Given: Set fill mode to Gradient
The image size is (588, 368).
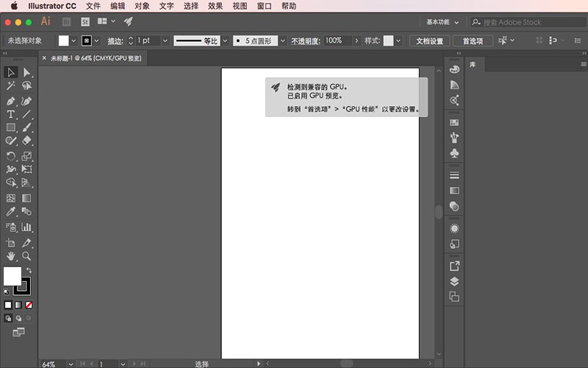Looking at the screenshot, I should click(x=18, y=305).
